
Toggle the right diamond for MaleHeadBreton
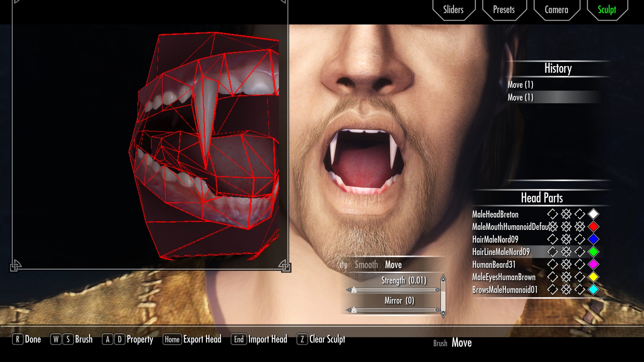tap(580, 214)
